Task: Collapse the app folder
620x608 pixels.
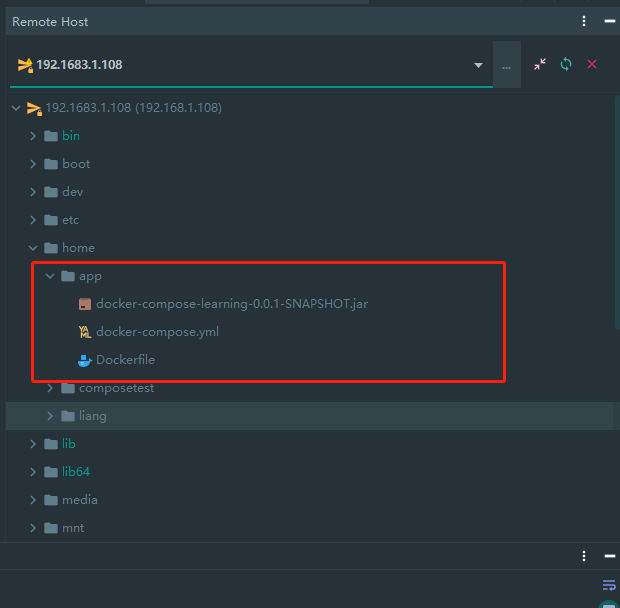Action: click(x=50, y=276)
